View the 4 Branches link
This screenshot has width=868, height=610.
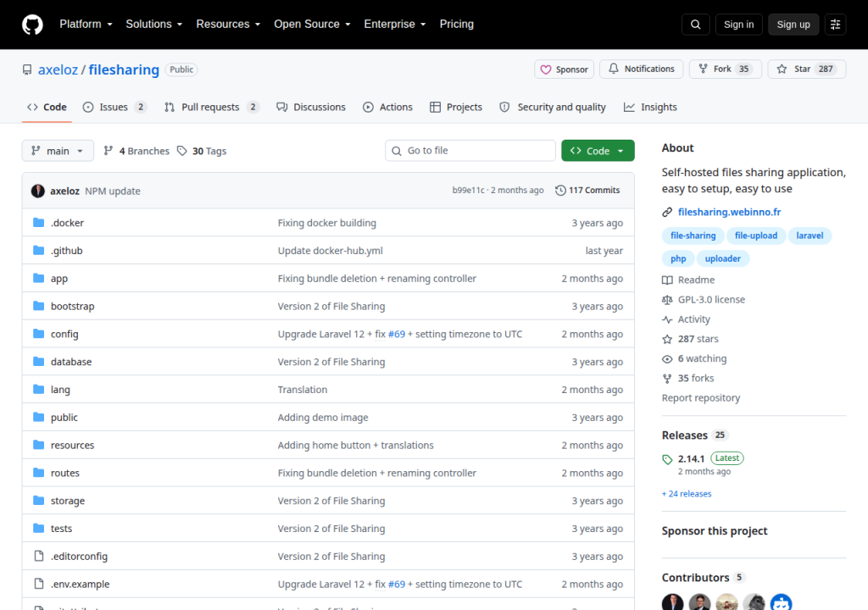coord(136,151)
